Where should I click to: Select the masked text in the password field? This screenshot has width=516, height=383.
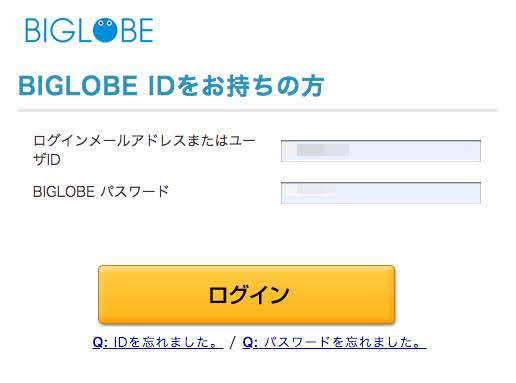click(312, 190)
